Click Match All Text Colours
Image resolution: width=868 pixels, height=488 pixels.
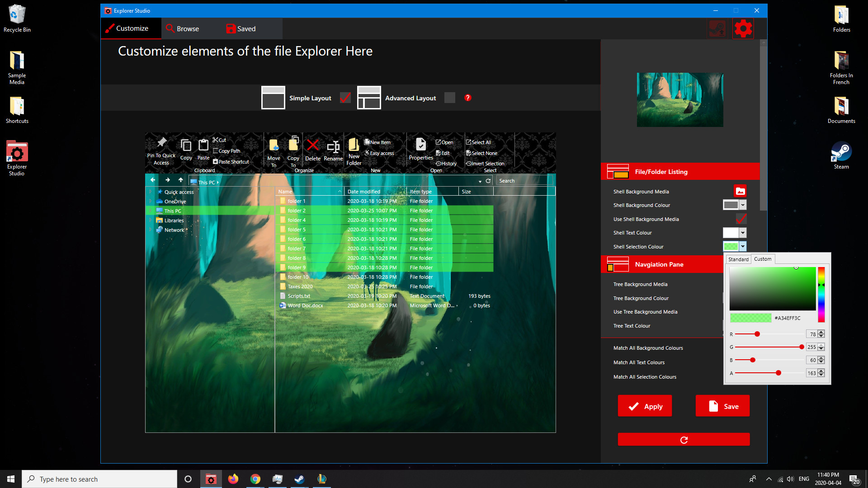(x=639, y=362)
